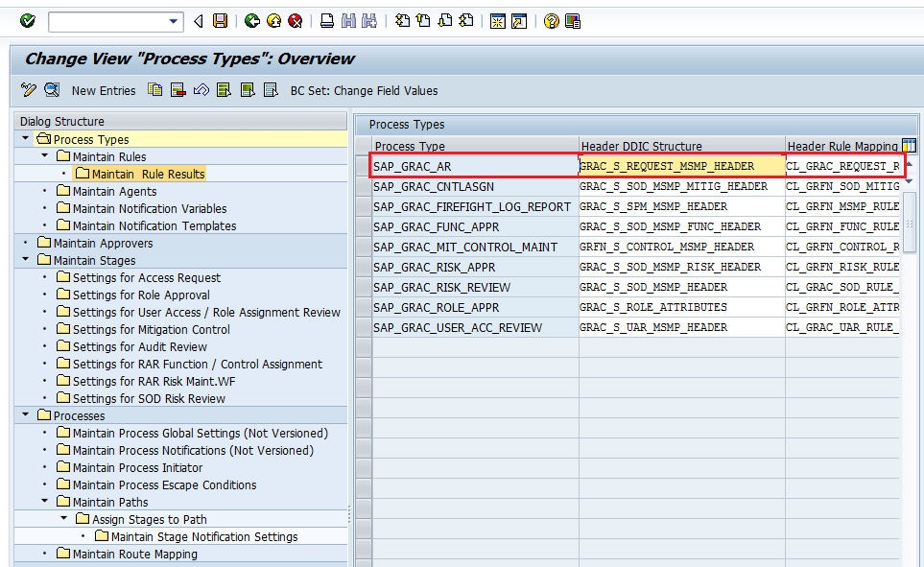Open Help with yellow question mark icon

click(x=551, y=21)
